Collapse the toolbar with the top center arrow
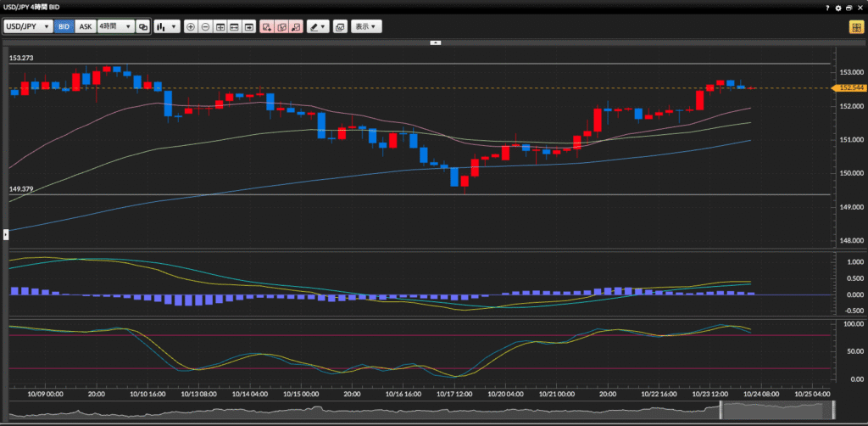Viewport: 868px width, 426px height. [434, 42]
